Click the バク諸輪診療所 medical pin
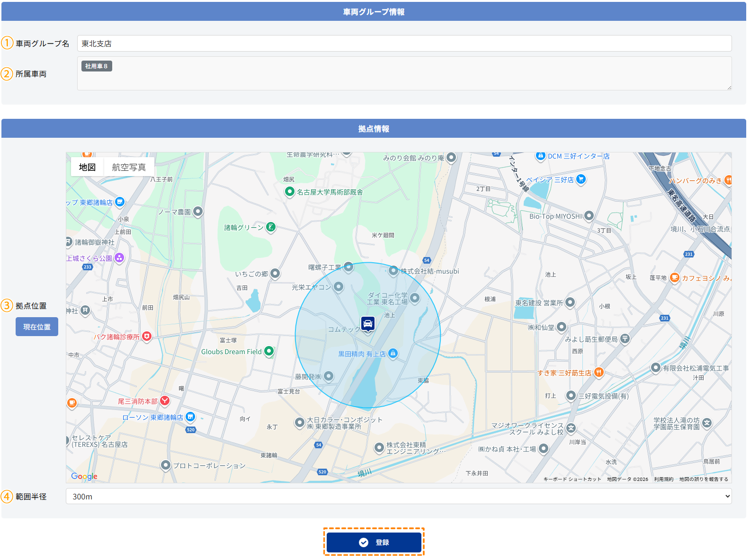Image resolution: width=750 pixels, height=560 pixels. [x=147, y=336]
